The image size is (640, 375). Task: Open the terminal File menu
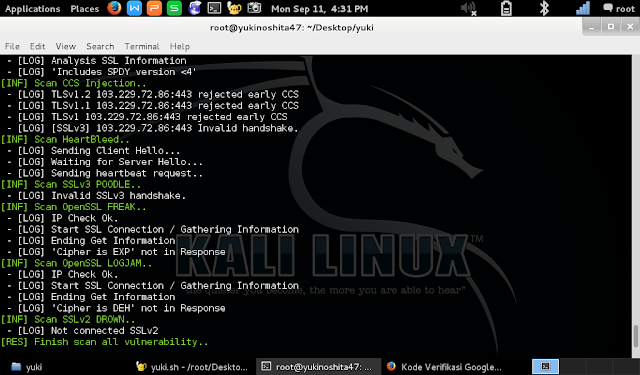[12, 47]
